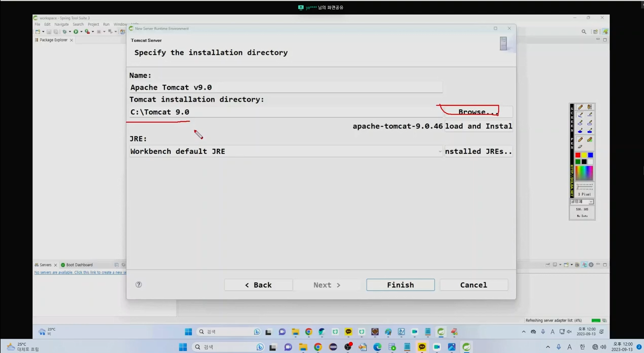Click the 'No servers are available' link

[80, 273]
